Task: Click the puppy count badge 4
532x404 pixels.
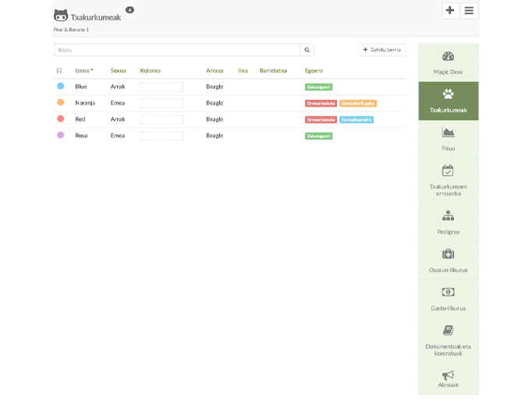Action: click(x=129, y=10)
